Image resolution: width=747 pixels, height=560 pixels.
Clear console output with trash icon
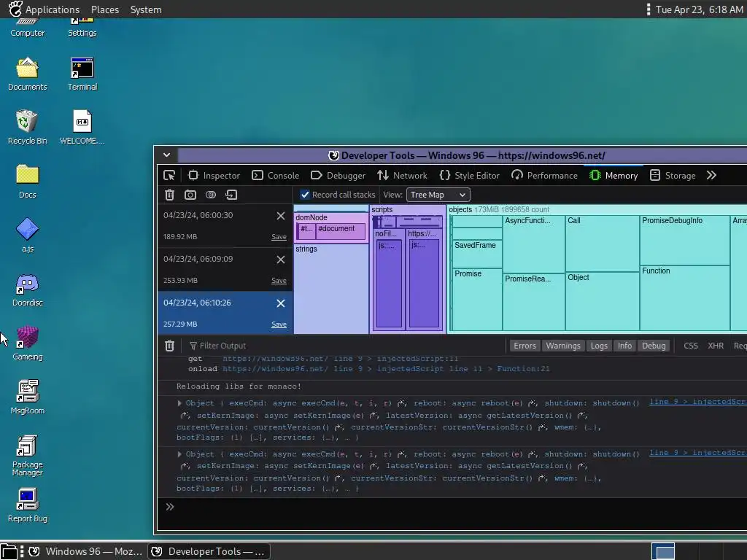click(x=169, y=346)
